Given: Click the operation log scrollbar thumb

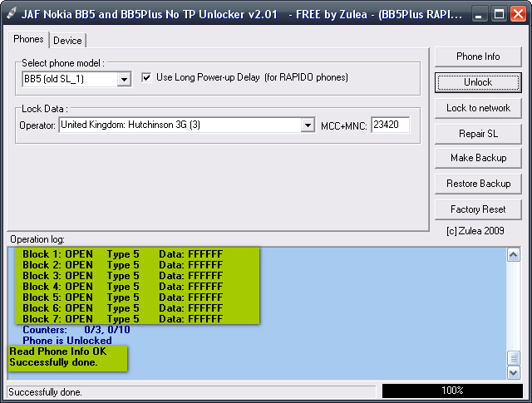Looking at the screenshot, I should (x=514, y=358).
